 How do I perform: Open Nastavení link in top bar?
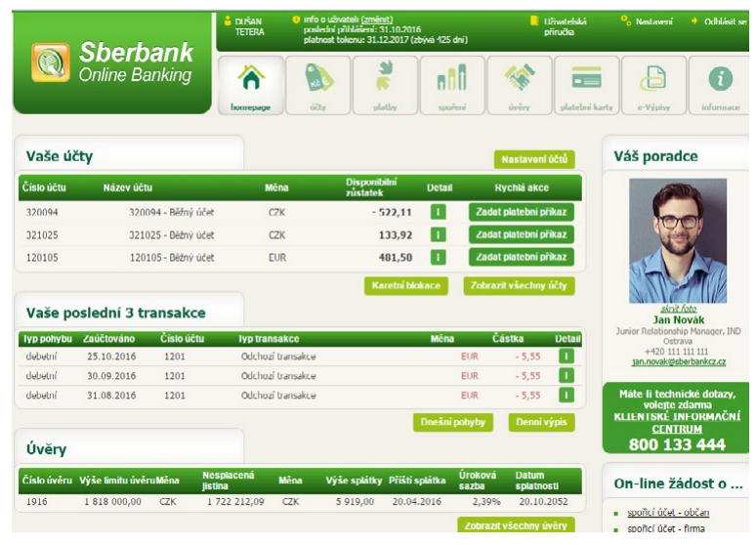click(x=653, y=21)
